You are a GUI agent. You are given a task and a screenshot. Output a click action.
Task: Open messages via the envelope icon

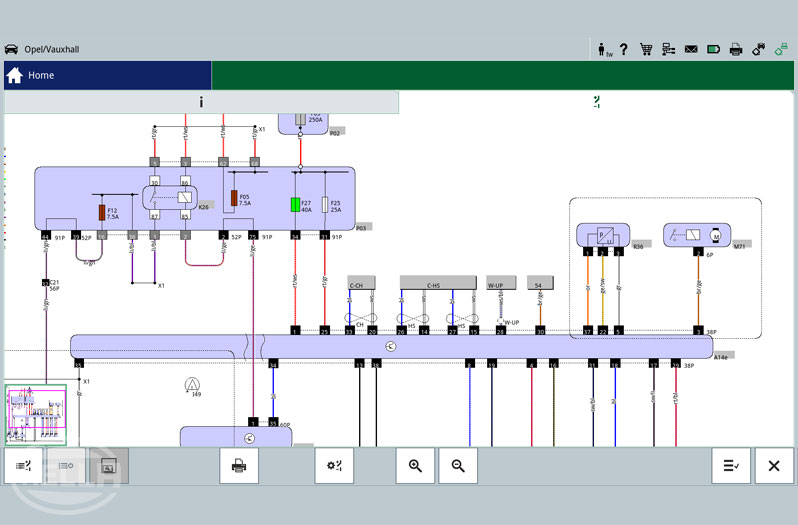coord(691,49)
